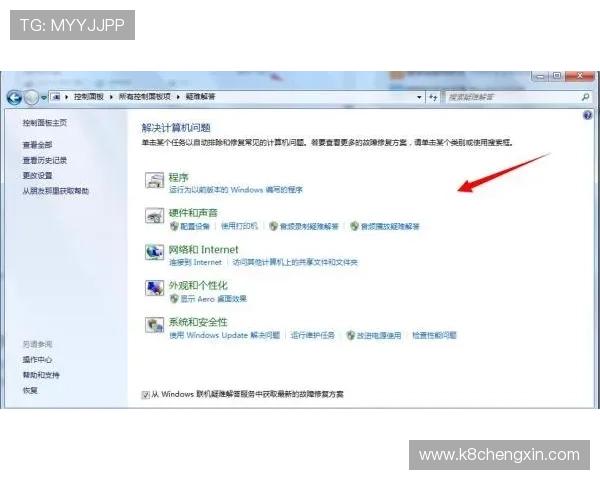Click the 网络和 Internet category icon

[154, 252]
